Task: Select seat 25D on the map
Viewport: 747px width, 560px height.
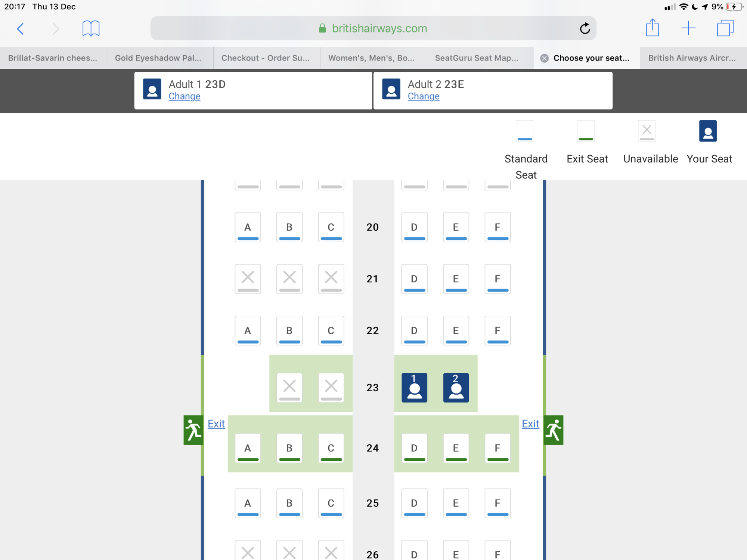Action: [x=414, y=503]
